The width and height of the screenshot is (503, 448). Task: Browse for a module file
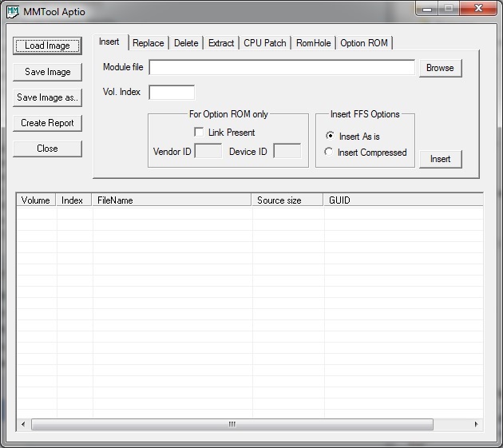click(x=441, y=68)
